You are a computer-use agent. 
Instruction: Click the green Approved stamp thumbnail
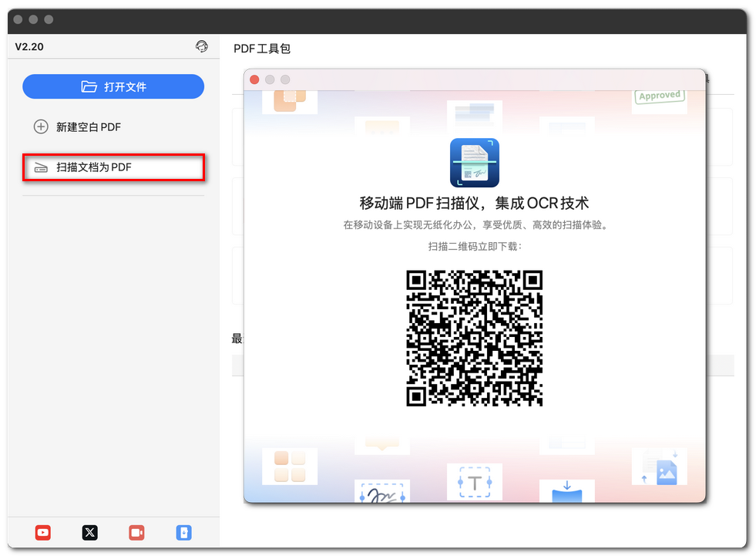(659, 97)
